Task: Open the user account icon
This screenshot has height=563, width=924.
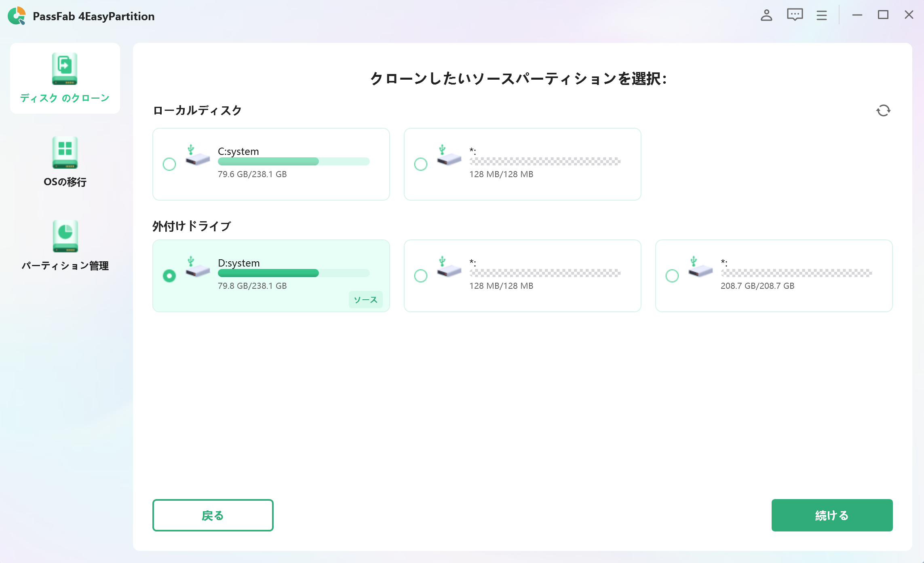Action: 766,15
